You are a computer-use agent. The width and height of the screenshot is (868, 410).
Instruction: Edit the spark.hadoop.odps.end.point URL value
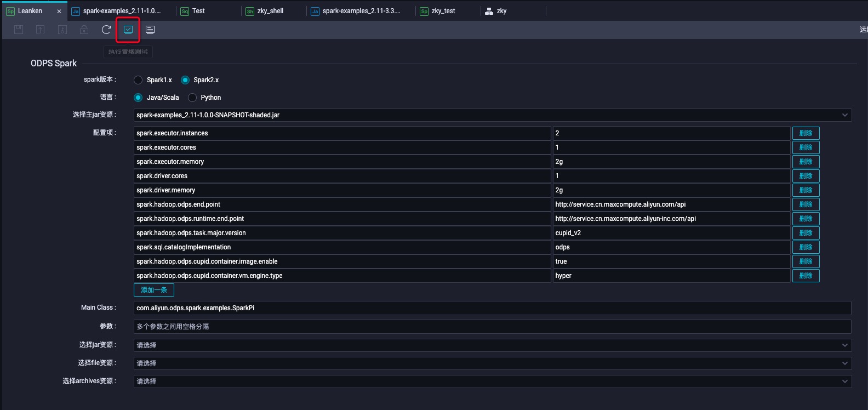pos(672,204)
